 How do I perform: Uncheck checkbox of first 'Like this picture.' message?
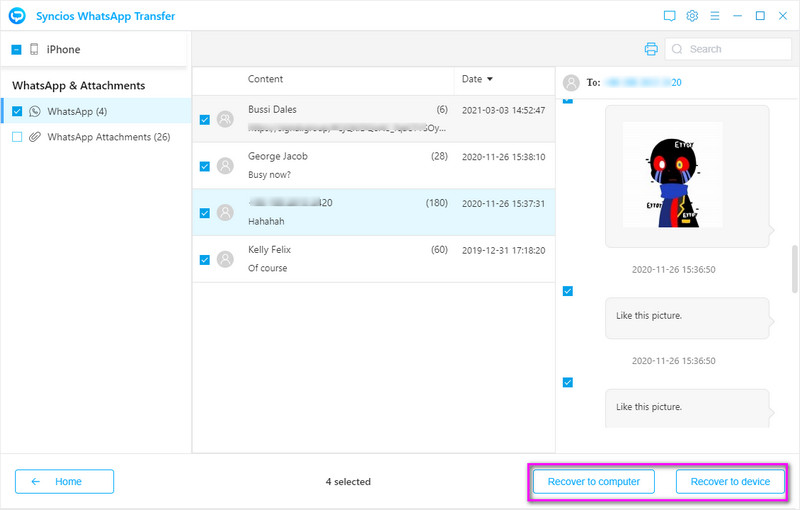[567, 291]
